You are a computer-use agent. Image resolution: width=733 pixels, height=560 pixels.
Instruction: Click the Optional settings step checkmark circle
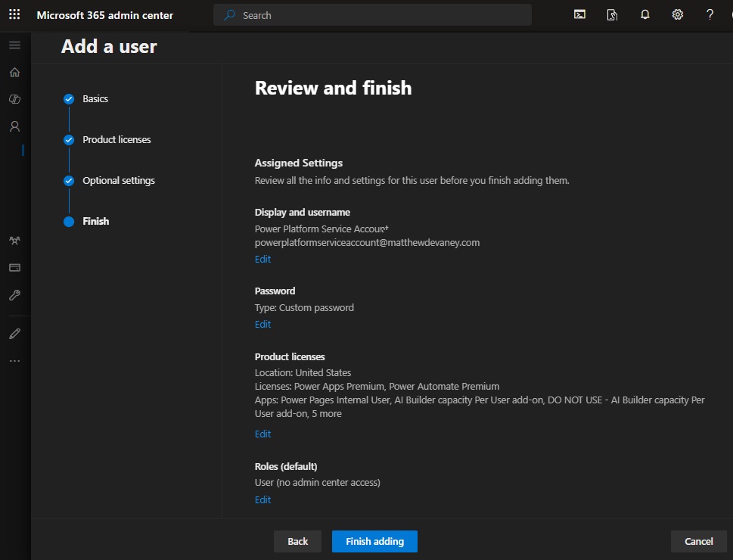tap(69, 181)
